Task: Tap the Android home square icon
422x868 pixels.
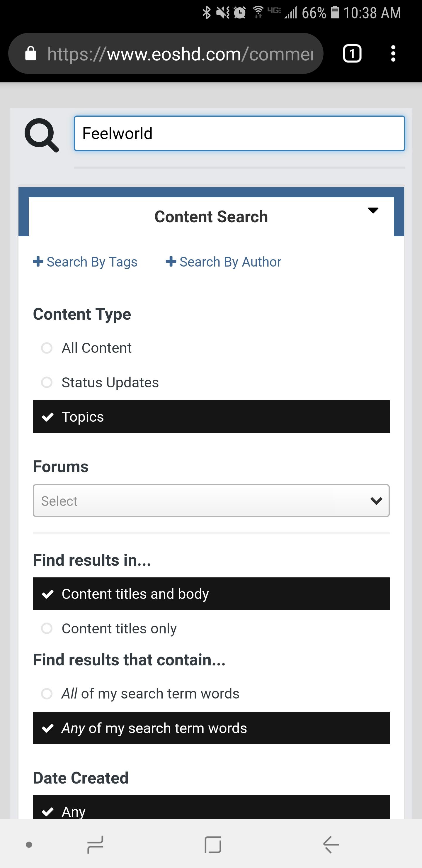Action: click(x=213, y=845)
